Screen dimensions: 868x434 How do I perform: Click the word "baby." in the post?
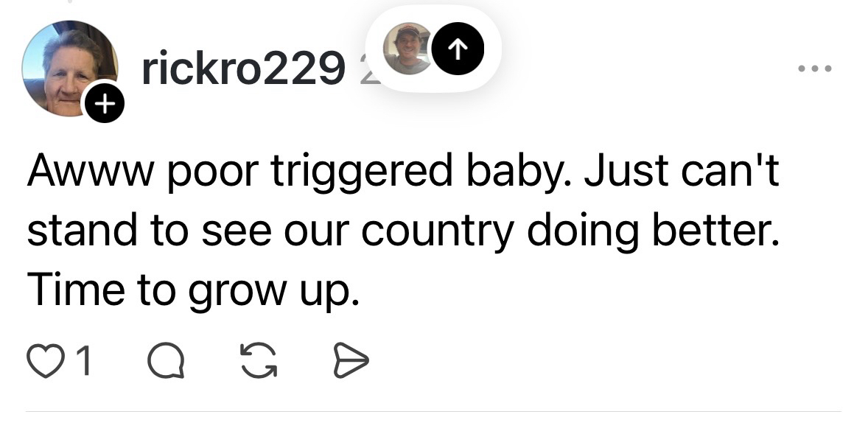(x=516, y=172)
